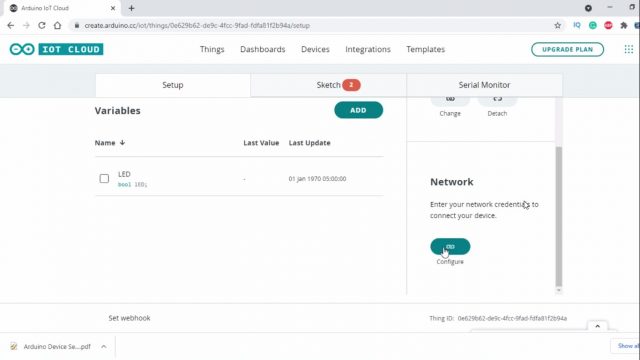Screen dimensions: 640x360
Task: Expand the bottom panel up-chevron
Action: coord(598,326)
